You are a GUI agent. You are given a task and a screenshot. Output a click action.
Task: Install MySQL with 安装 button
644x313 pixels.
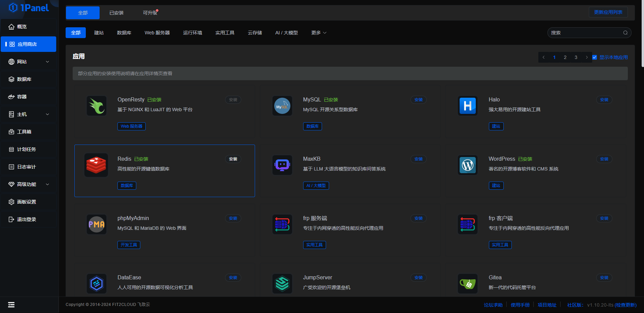tap(419, 100)
